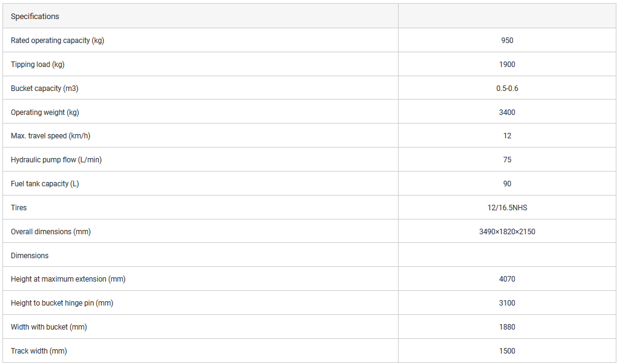Click the Specifications header cell

(x=35, y=17)
